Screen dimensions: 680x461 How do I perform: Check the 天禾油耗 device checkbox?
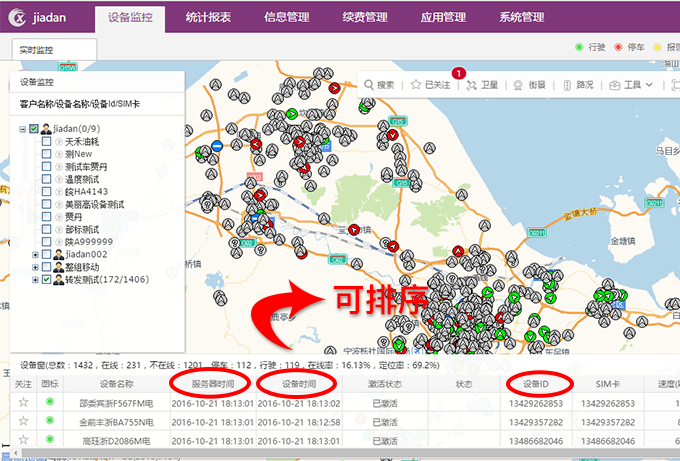[x=47, y=142]
